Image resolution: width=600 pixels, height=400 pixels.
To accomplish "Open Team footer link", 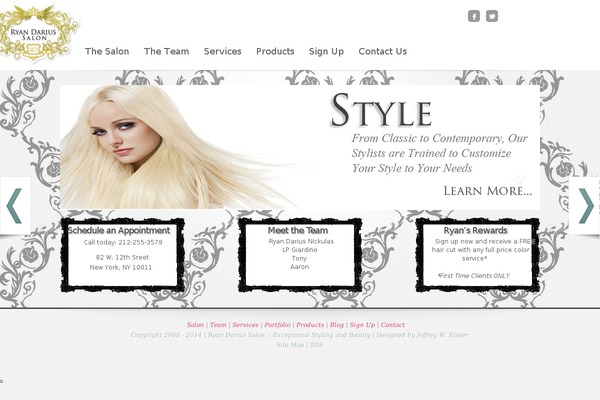I will point(218,325).
